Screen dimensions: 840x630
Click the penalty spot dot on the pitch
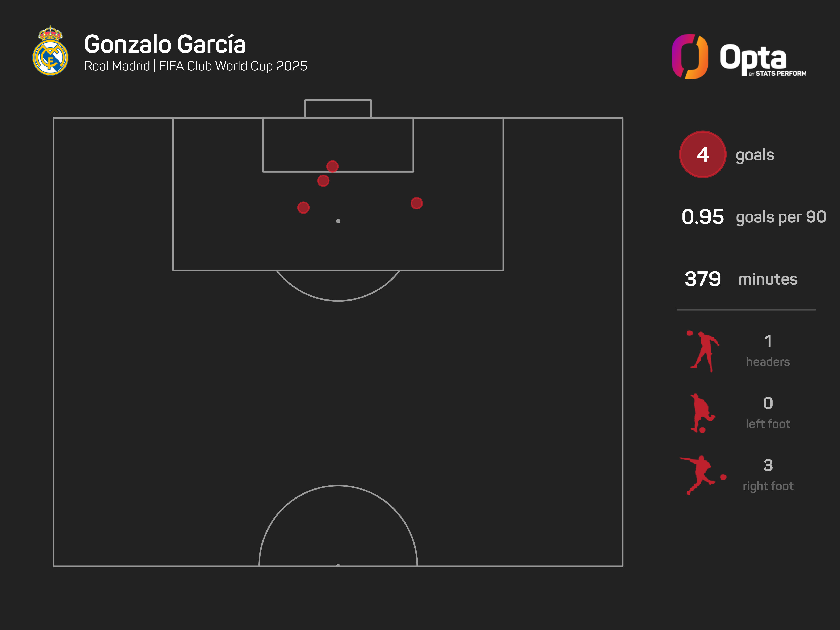(x=338, y=221)
